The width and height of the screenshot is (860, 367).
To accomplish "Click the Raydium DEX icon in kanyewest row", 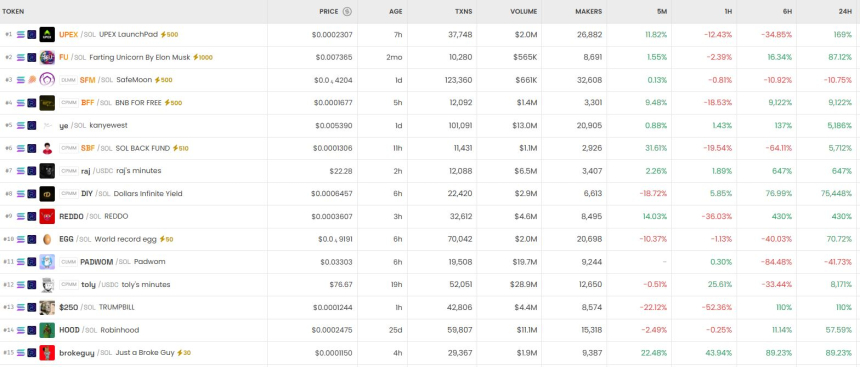I will (32, 126).
